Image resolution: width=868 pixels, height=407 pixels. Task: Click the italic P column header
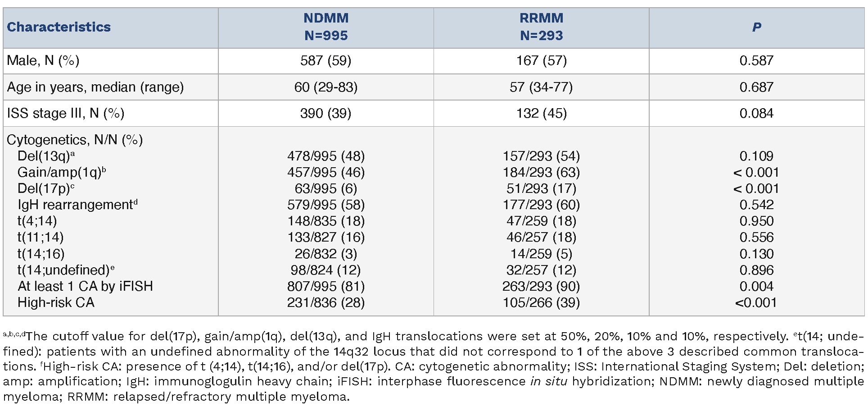pos(756,27)
